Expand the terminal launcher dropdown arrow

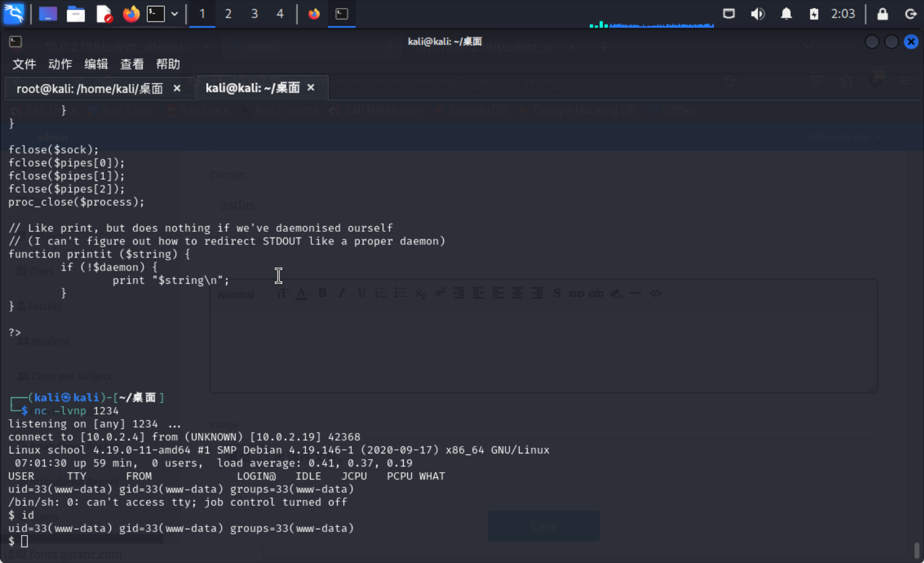pos(175,14)
